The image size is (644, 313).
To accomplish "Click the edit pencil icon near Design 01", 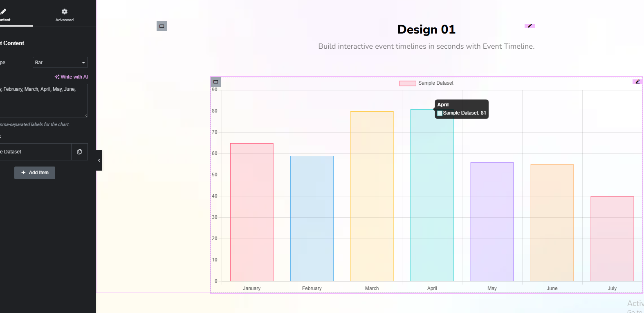I will [x=530, y=26].
